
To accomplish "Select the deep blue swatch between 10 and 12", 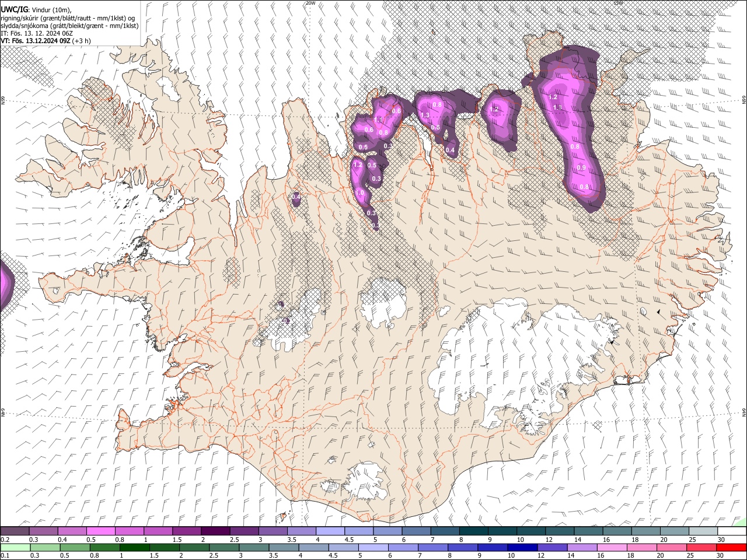I will pyautogui.click(x=523, y=547).
